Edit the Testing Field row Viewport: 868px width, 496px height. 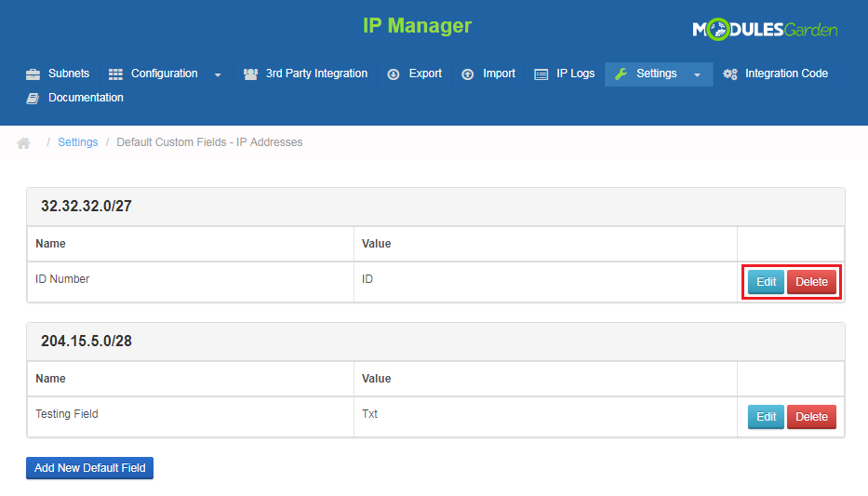click(766, 417)
